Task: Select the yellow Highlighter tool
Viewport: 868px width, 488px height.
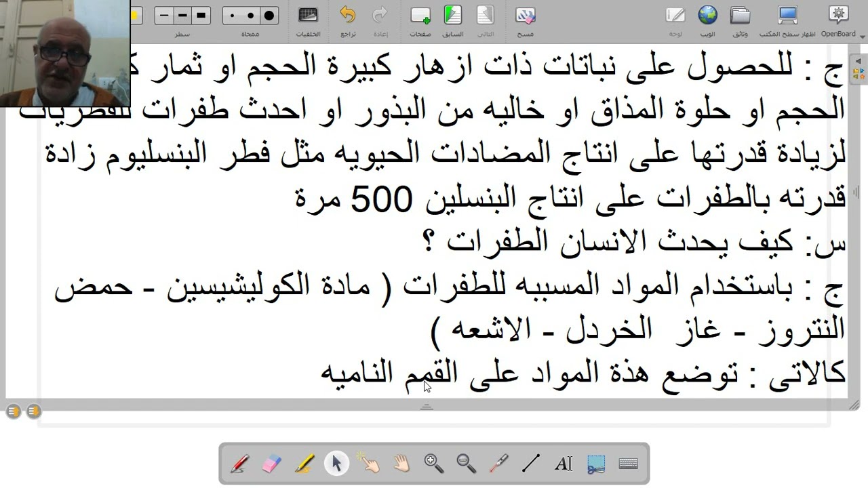Action: tap(304, 464)
